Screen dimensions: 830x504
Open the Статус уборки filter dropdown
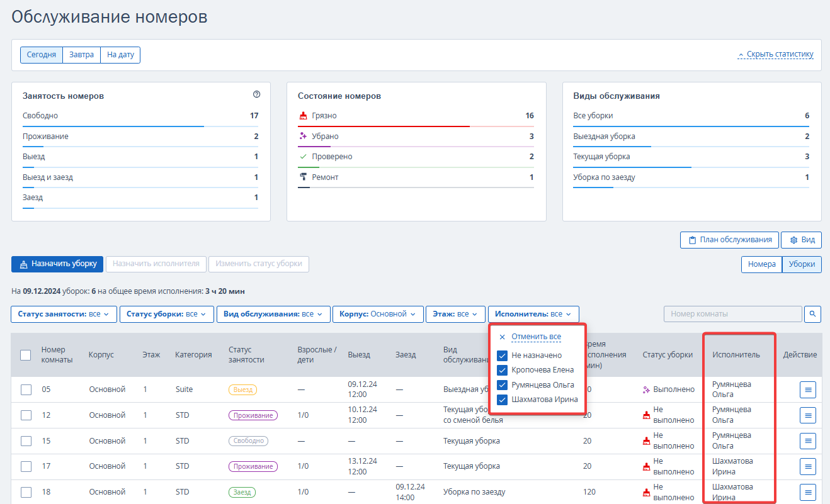(167, 314)
